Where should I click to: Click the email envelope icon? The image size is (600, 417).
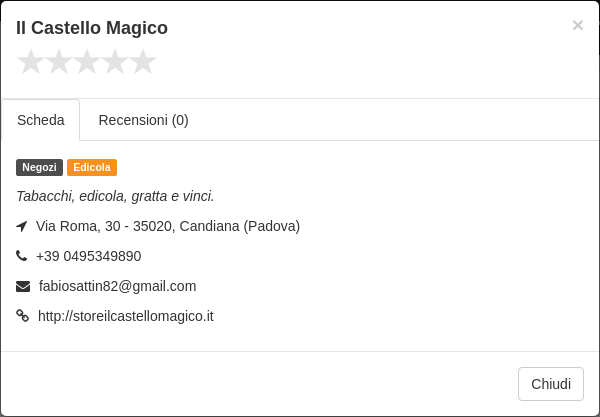tap(23, 286)
